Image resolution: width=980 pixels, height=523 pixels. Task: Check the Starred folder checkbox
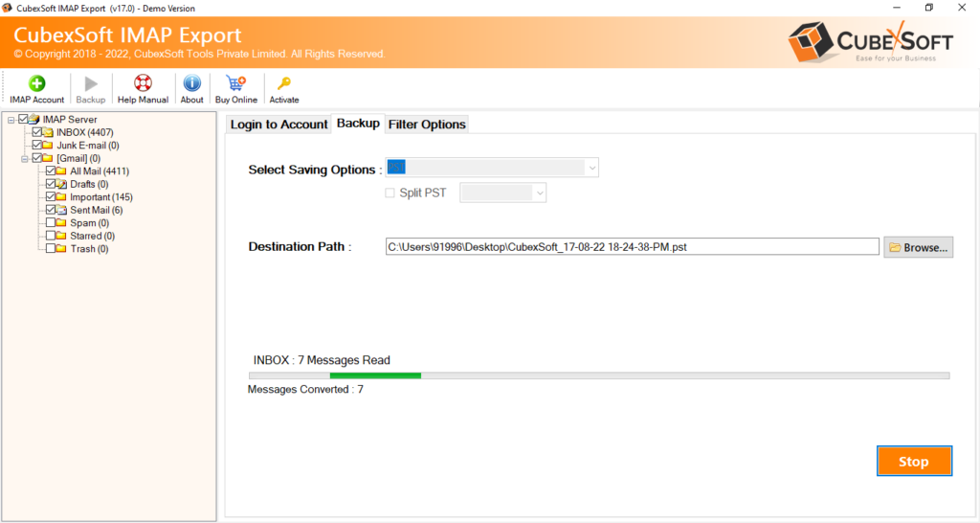pos(51,236)
